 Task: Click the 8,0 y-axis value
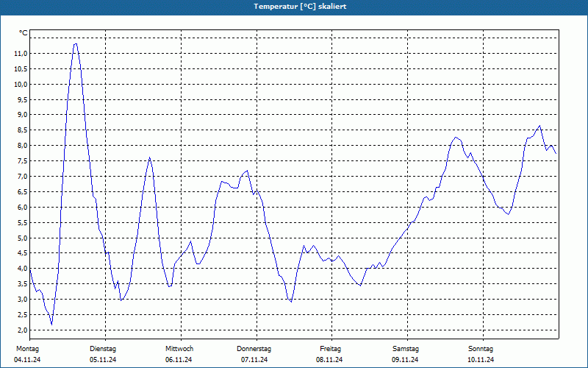(x=22, y=146)
